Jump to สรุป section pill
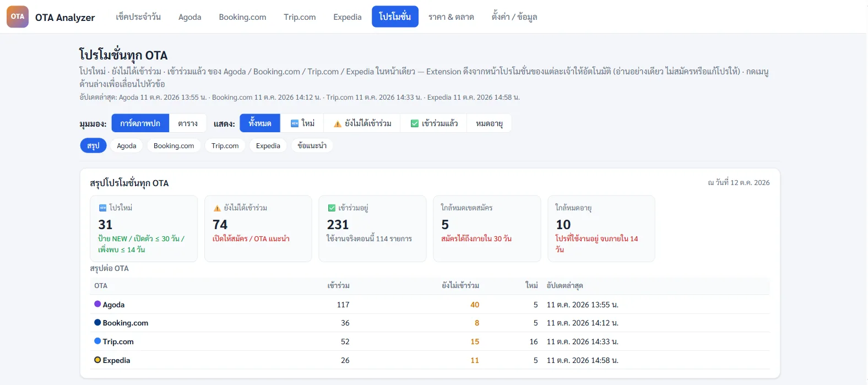 coord(93,145)
